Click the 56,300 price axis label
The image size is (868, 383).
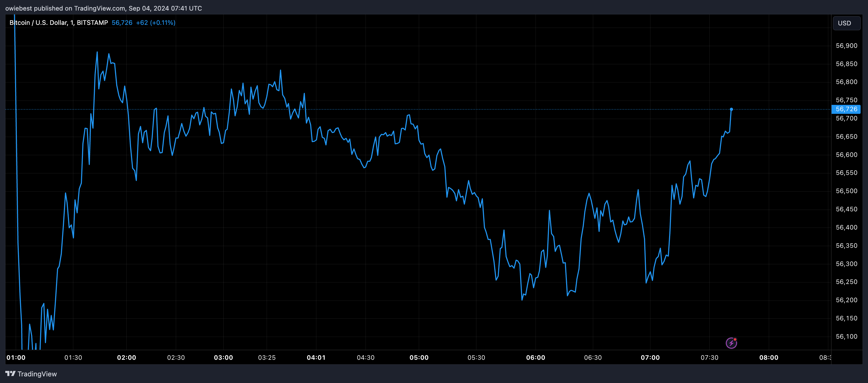click(846, 264)
